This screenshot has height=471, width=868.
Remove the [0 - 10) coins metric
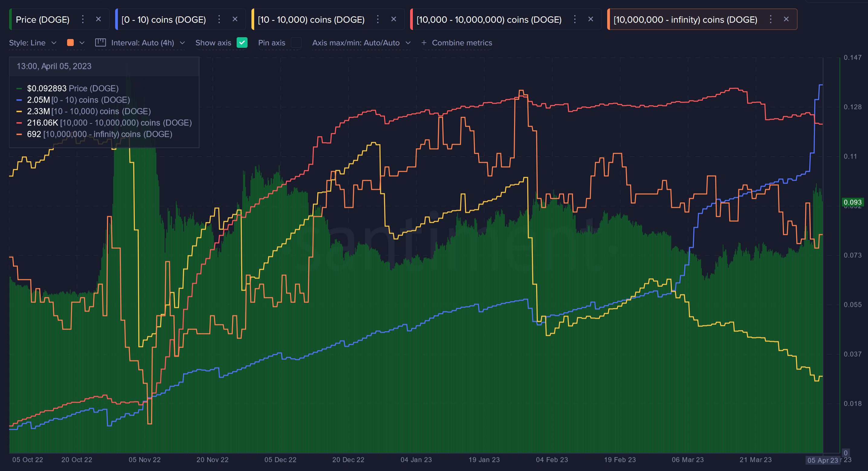tap(235, 19)
